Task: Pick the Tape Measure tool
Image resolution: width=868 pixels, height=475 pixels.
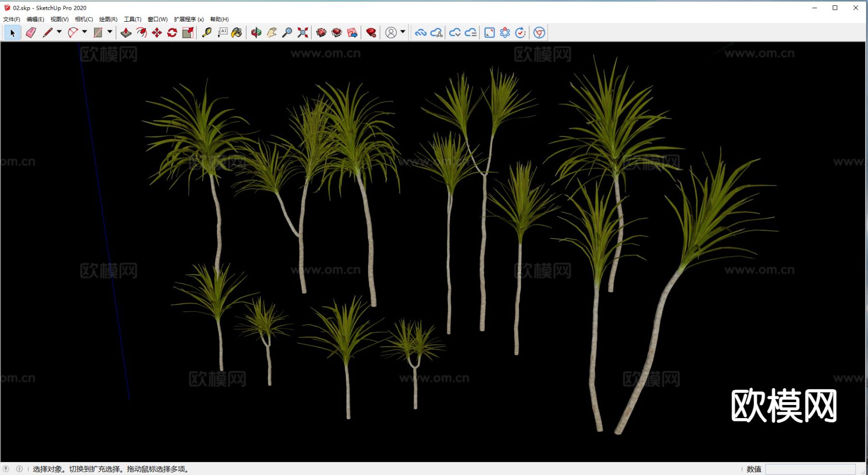Action: point(207,32)
